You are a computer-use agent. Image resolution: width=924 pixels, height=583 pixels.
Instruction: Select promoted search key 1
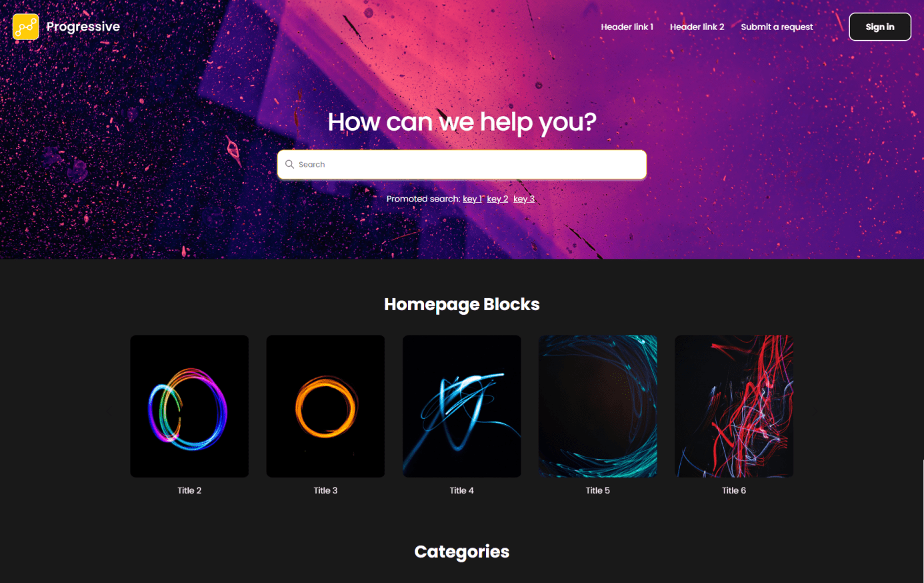point(472,199)
